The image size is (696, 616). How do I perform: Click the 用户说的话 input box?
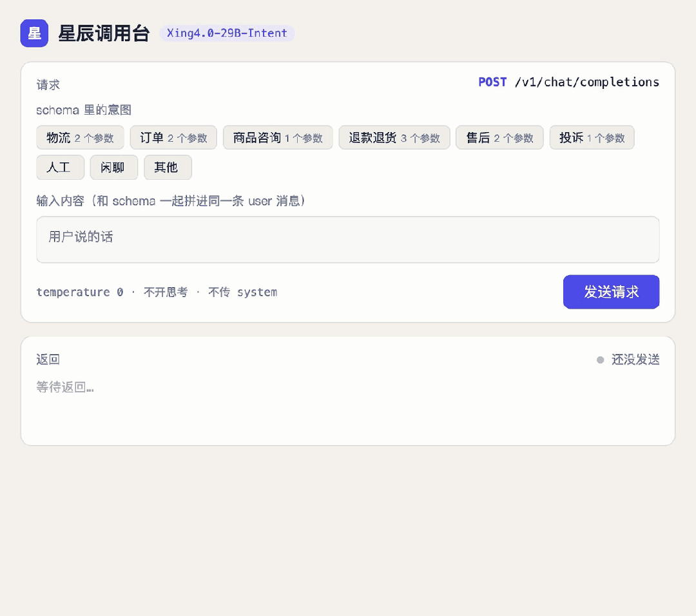point(348,240)
